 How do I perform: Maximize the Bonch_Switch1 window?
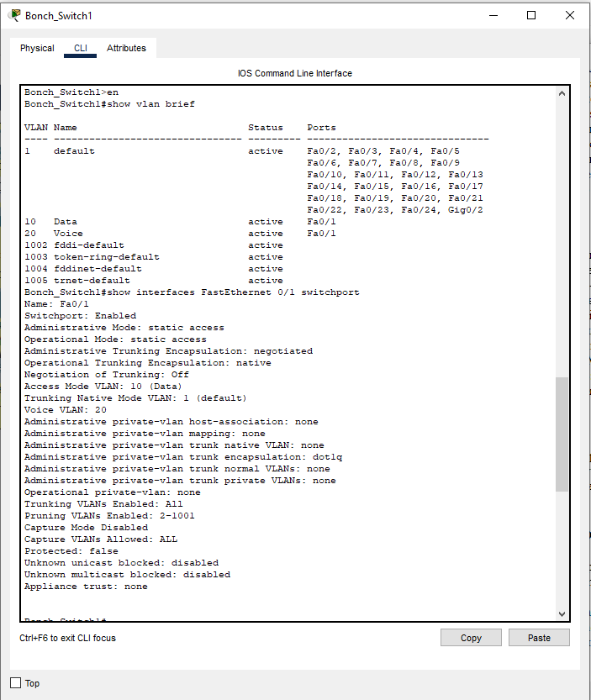coord(531,16)
